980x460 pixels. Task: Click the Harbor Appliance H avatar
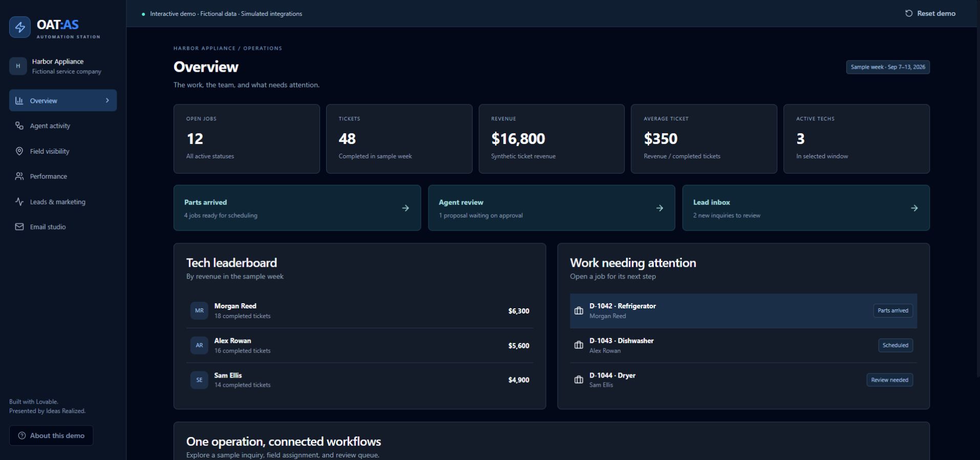tap(18, 66)
